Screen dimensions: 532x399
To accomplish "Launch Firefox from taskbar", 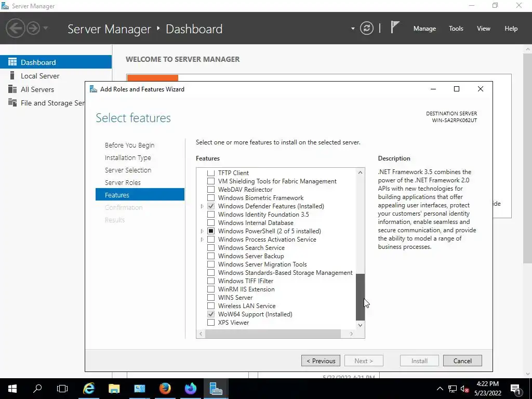I will 165,389.
